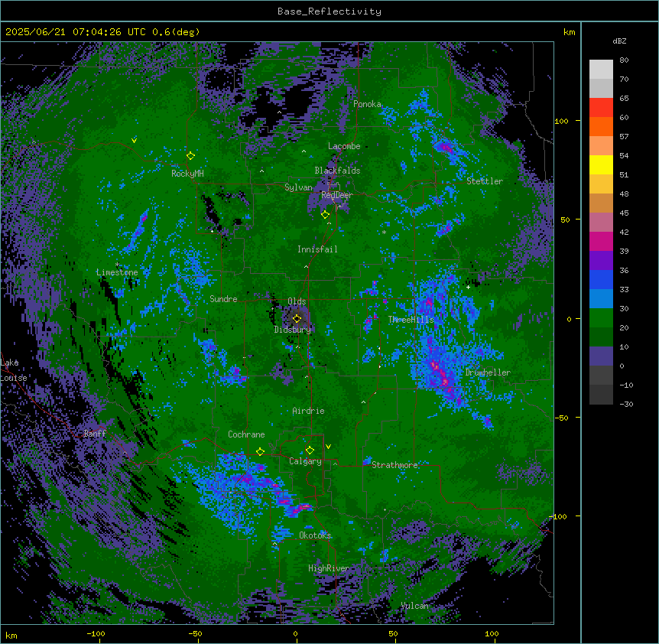Screen dimensions: 659x644
Task: Select the magenta 39-42 dBZ legend swatch
Action: [x=601, y=242]
